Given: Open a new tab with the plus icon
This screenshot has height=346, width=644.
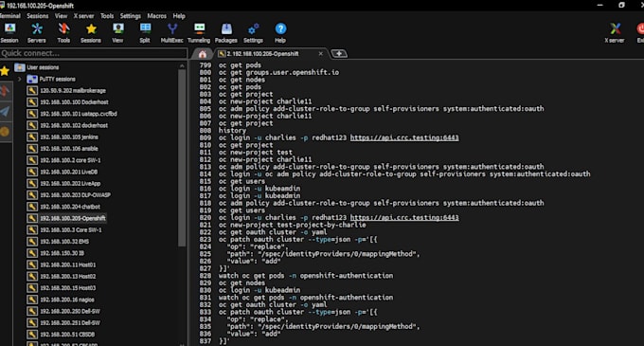Looking at the screenshot, I should pyautogui.click(x=339, y=53).
